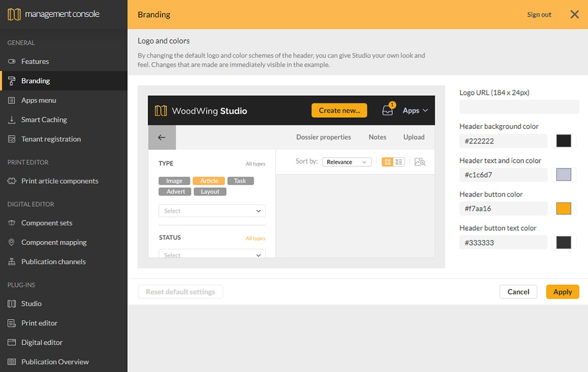Click the Component sets icon
This screenshot has height=372, width=588.
click(x=12, y=223)
